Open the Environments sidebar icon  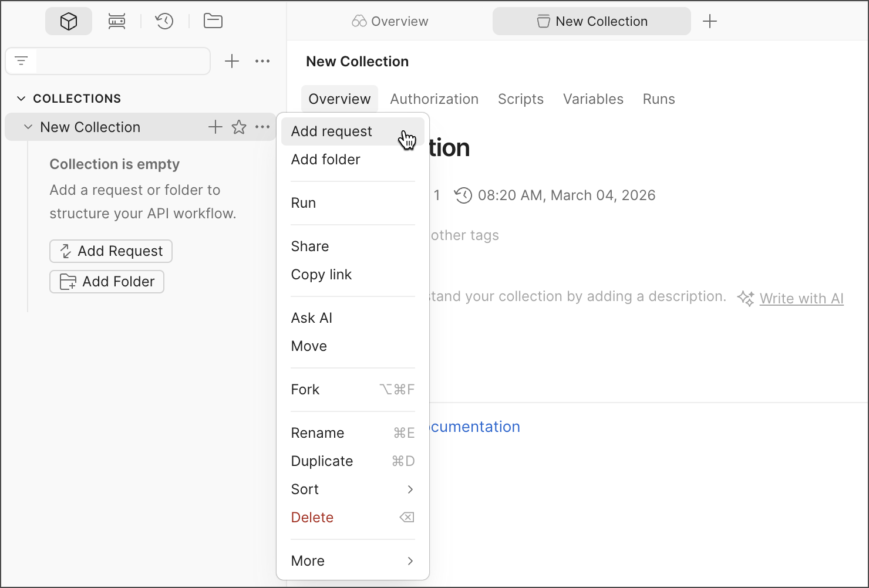[x=117, y=22]
